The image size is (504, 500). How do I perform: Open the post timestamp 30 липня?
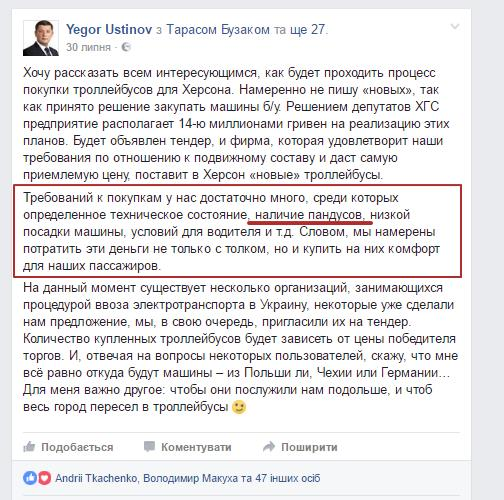pos(88,47)
